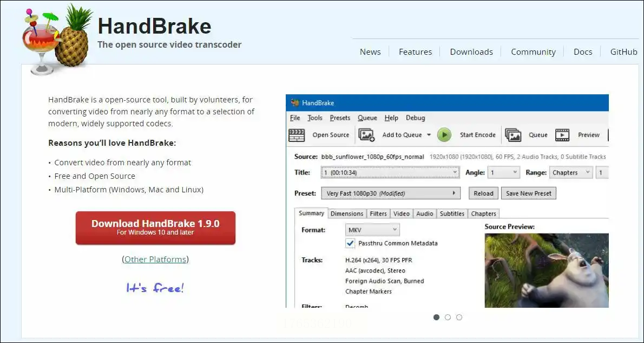Viewport: 644px width, 343px height.
Task: Open the Title dropdown showing 1 (00:10:34)
Action: pyautogui.click(x=390, y=173)
